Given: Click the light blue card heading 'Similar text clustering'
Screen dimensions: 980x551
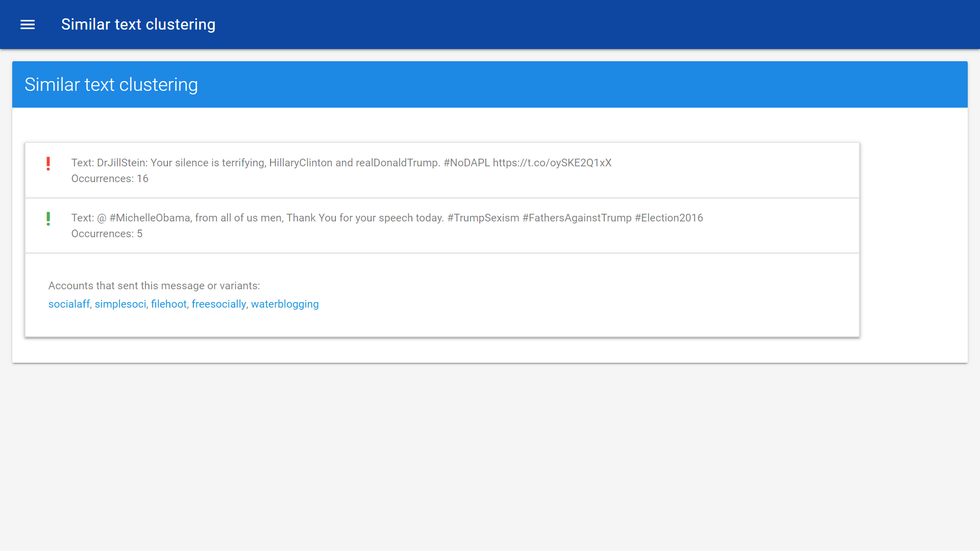Looking at the screenshot, I should coord(111,85).
